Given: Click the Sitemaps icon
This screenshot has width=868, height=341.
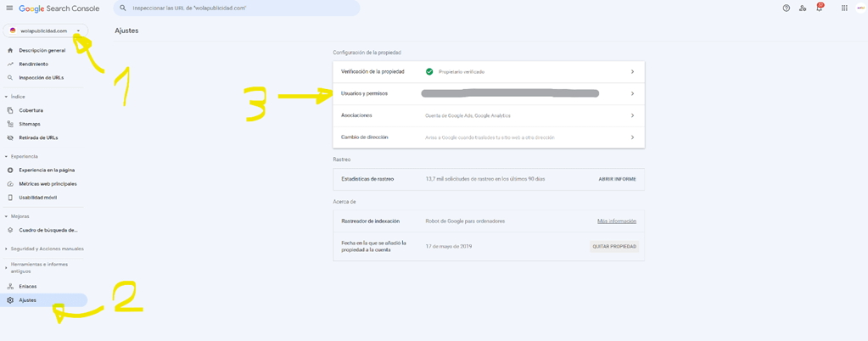Looking at the screenshot, I should coord(10,124).
